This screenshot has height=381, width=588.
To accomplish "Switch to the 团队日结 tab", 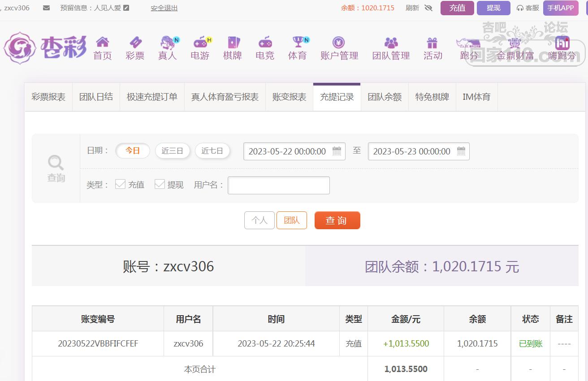I will (96, 97).
